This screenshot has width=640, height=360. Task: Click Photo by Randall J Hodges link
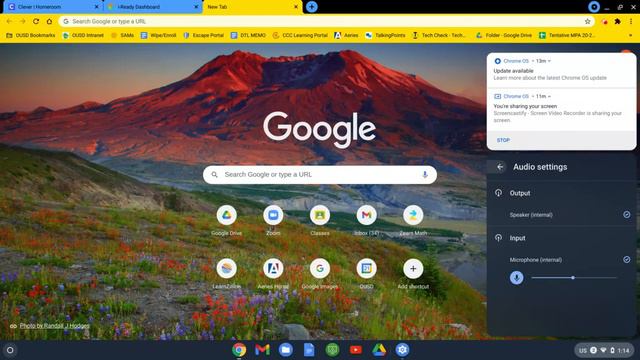click(54, 326)
